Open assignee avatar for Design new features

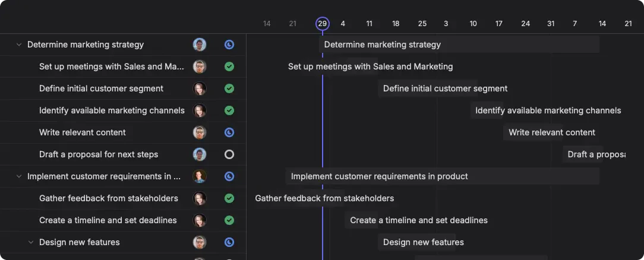[x=200, y=242]
